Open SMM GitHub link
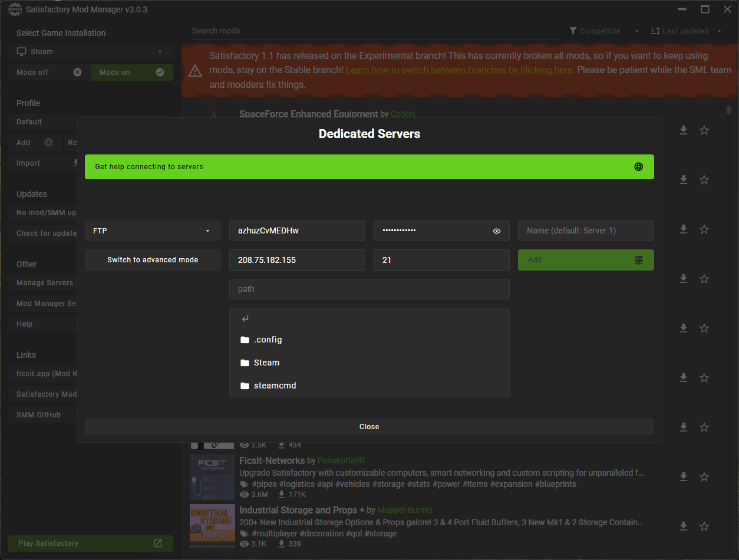The image size is (739, 560). 42,415
